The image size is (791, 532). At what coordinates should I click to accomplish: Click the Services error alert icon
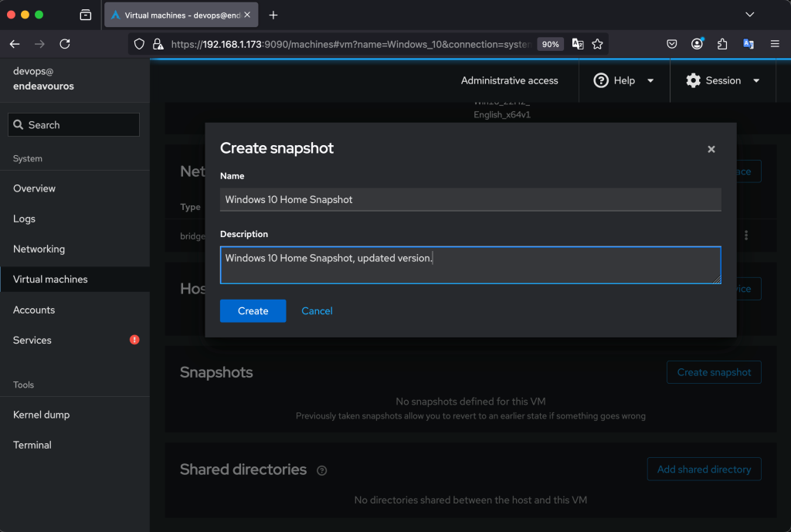134,340
